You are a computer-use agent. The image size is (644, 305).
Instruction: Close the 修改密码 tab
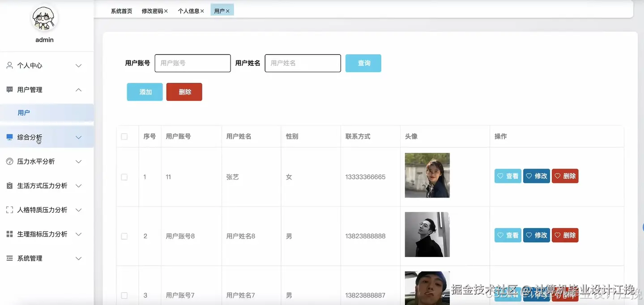166,11
